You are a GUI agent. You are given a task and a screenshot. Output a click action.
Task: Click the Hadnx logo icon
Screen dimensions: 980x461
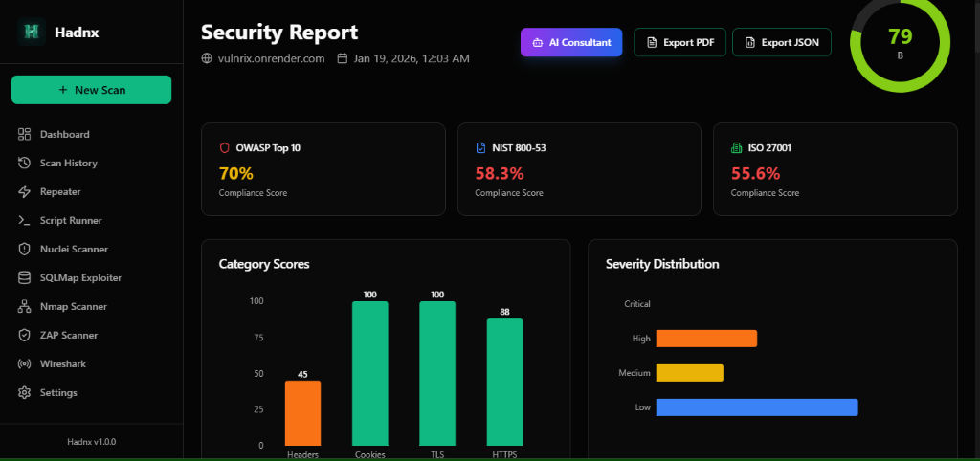[33, 32]
